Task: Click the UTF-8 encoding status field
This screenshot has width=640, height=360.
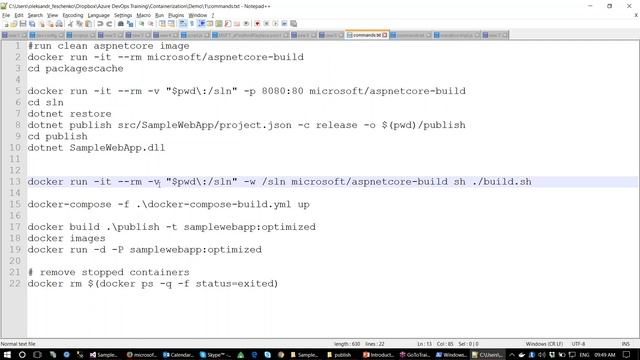Action: [x=578, y=344]
